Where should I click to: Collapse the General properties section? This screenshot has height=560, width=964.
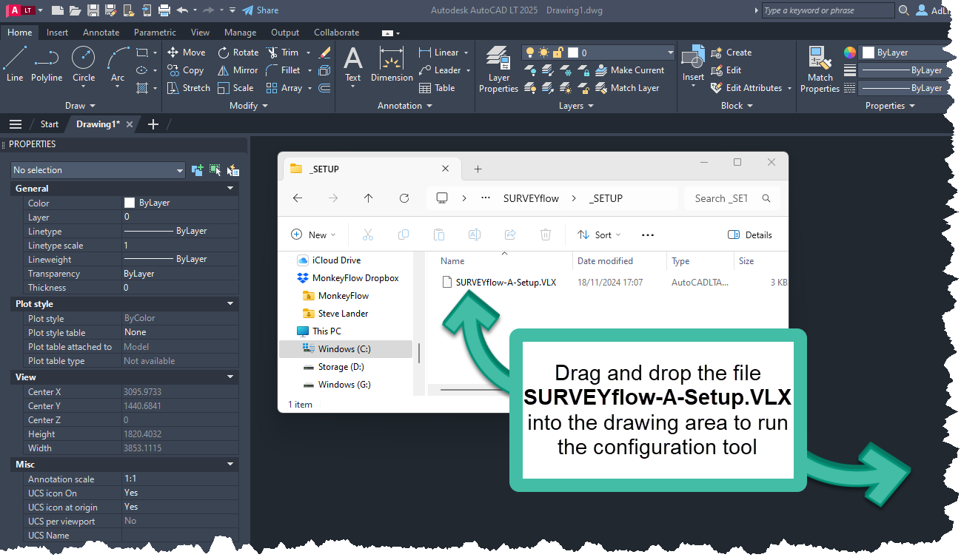(x=230, y=189)
